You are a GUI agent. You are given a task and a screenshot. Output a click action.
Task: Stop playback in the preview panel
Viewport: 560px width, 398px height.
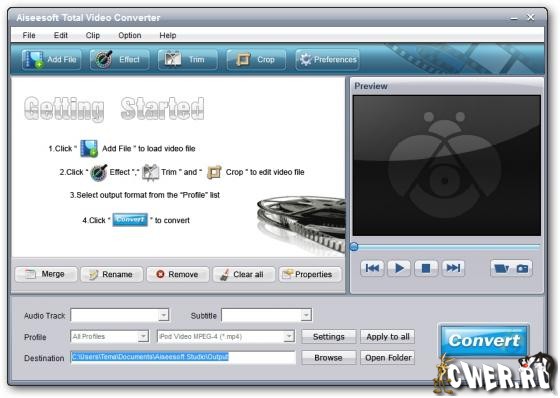coord(426,268)
